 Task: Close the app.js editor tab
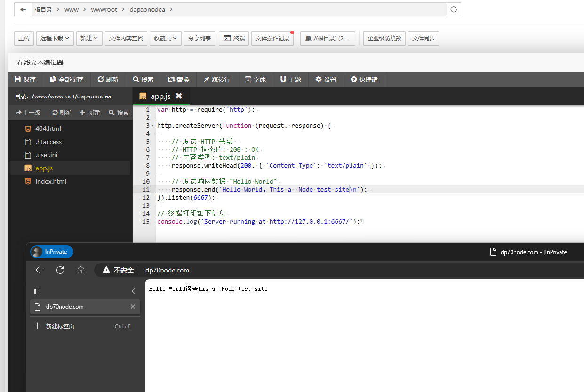[x=179, y=96]
